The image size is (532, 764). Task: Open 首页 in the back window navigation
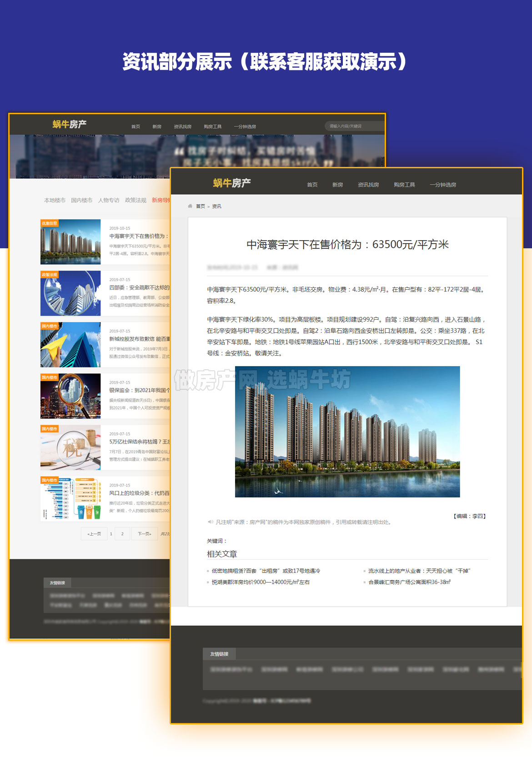click(136, 126)
